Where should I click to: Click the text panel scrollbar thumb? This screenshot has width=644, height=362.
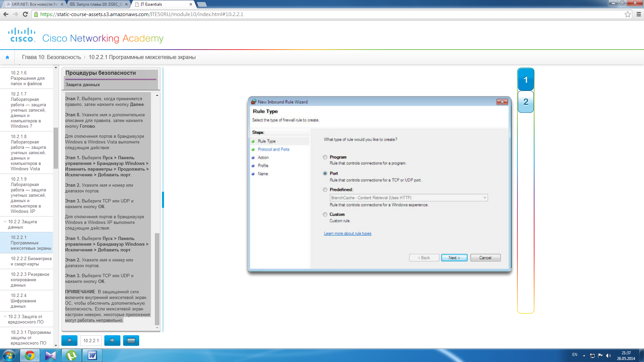[157, 279]
